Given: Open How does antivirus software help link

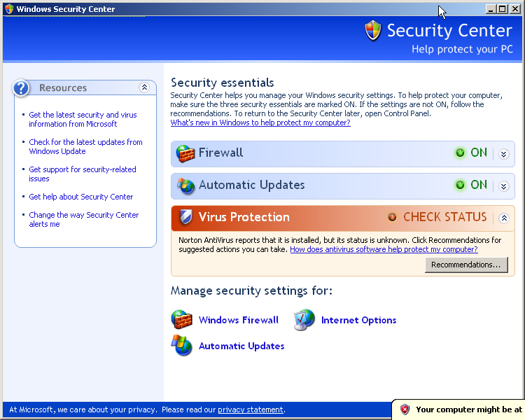Looking at the screenshot, I should coord(384,249).
